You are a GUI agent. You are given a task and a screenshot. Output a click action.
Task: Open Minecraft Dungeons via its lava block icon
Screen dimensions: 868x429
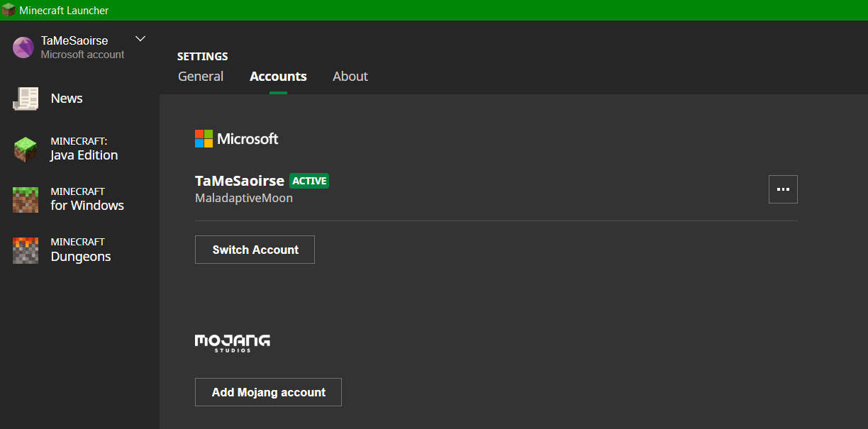click(26, 250)
